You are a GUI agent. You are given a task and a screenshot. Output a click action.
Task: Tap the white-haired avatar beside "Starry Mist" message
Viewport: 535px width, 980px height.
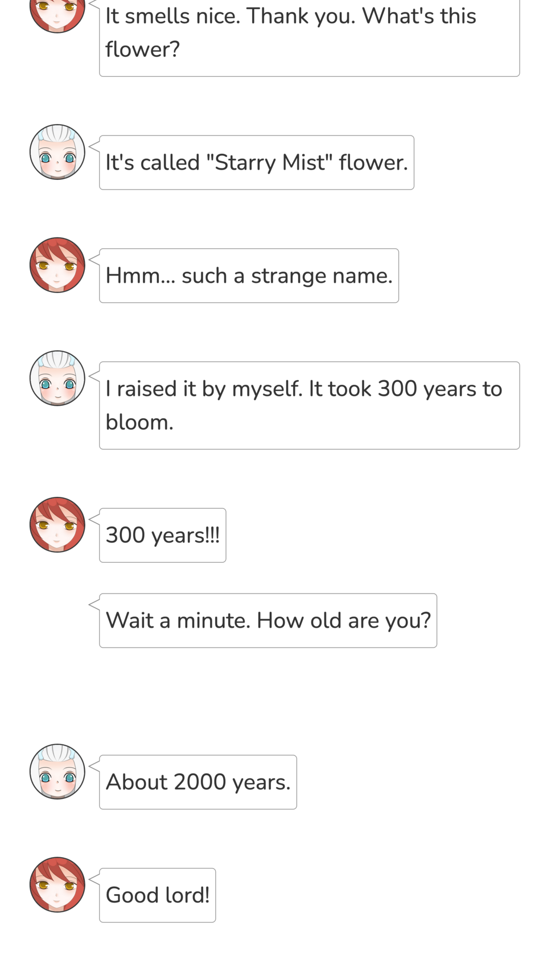click(57, 152)
